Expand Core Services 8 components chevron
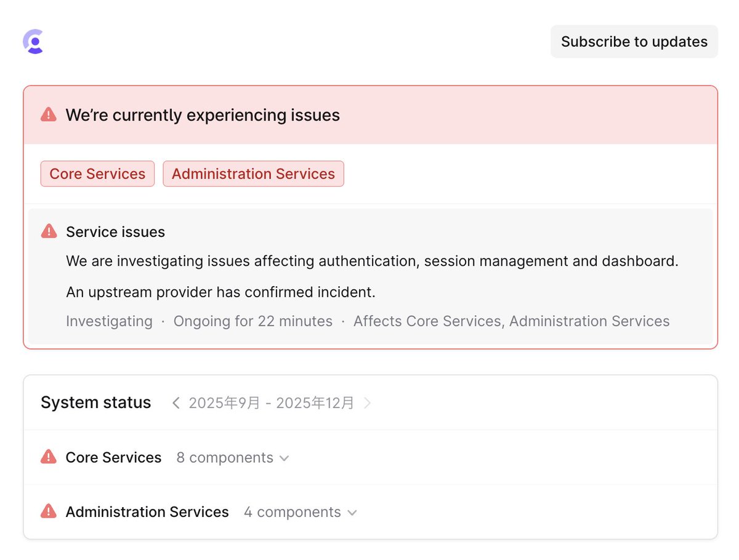739x560 pixels. click(x=284, y=458)
